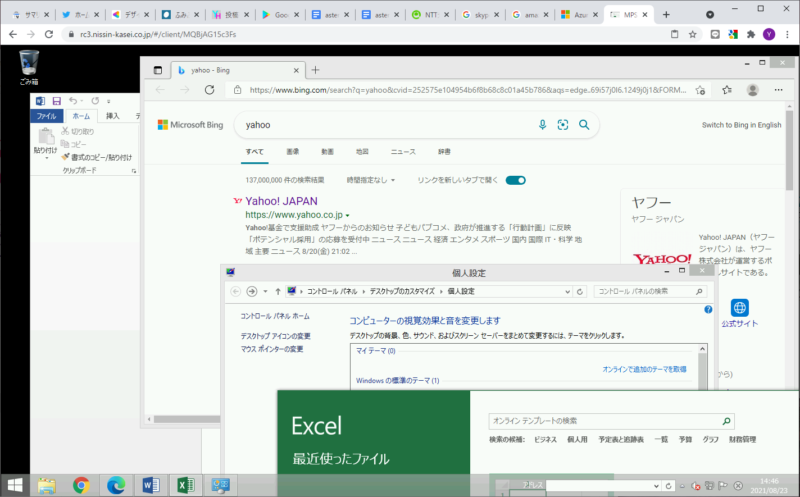Open Chrome from the remote taskbar
800x497 pixels.
[x=81, y=485]
